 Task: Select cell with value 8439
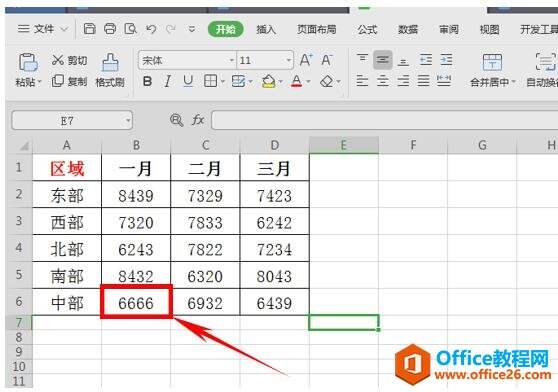[x=136, y=195]
